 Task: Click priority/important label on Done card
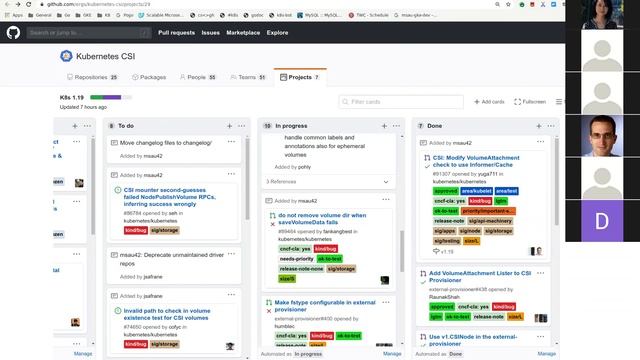tap(488, 211)
